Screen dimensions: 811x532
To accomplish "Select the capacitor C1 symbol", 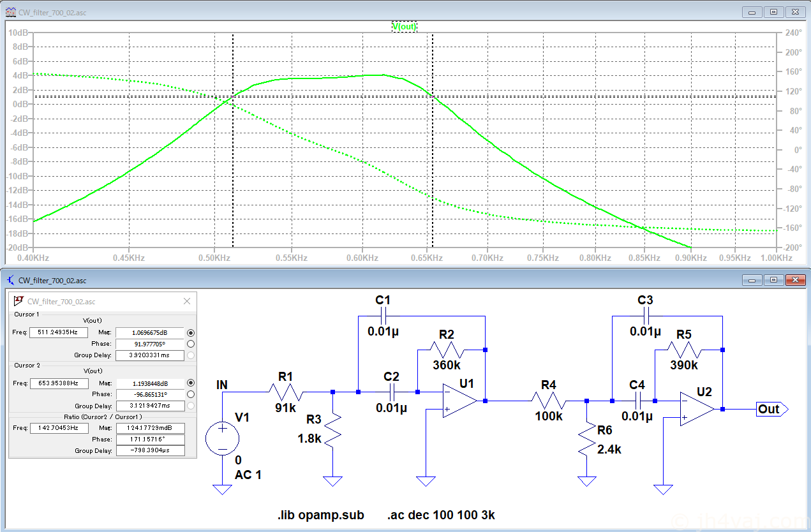I will pyautogui.click(x=383, y=316).
